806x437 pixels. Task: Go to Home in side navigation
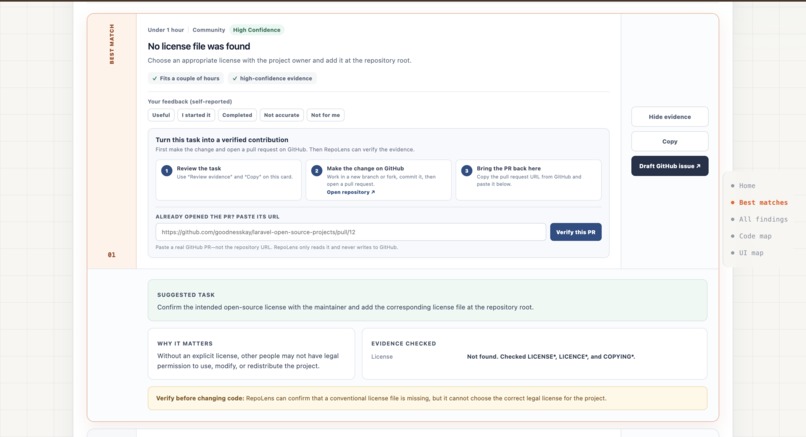[x=747, y=186]
